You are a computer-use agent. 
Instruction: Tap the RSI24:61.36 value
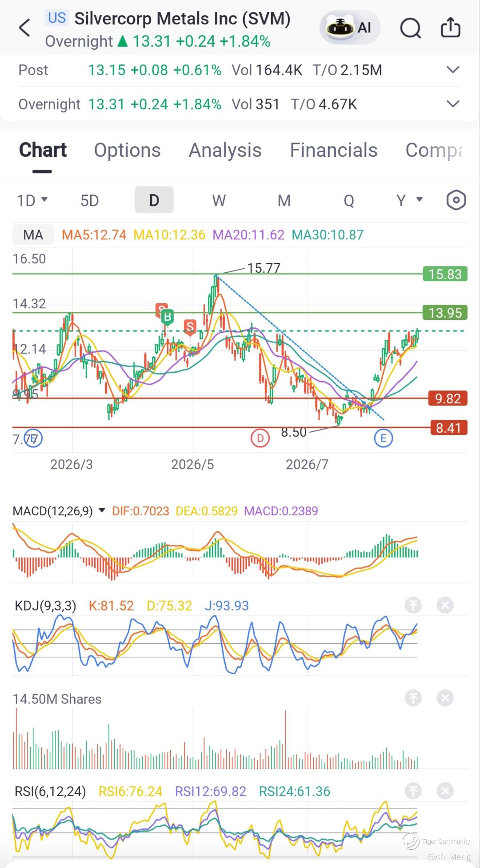coord(295,791)
